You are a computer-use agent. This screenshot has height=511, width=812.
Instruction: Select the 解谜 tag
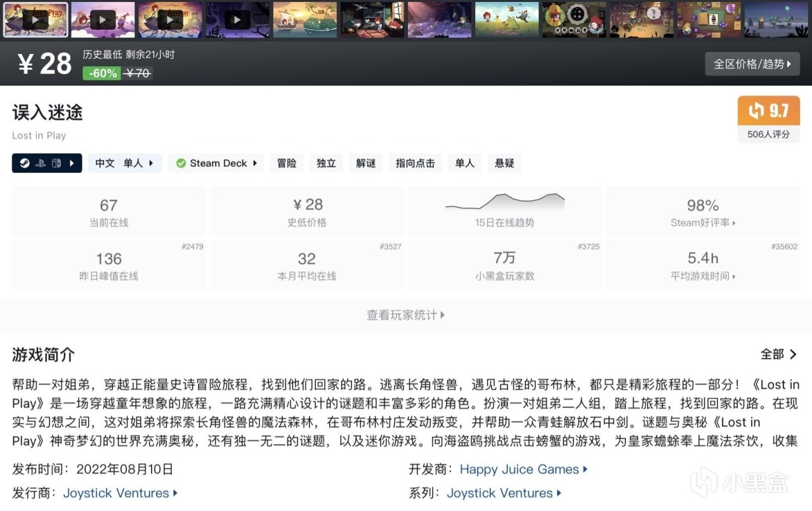tap(366, 163)
